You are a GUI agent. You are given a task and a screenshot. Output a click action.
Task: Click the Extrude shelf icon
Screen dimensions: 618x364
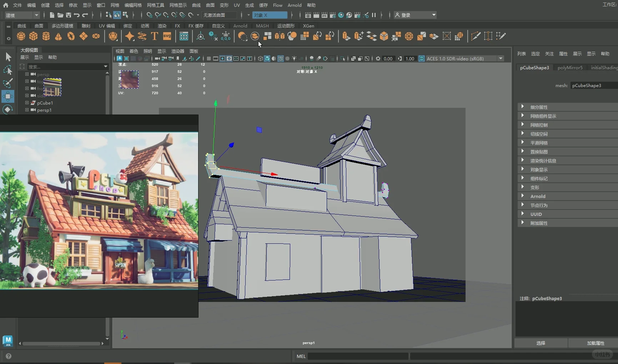click(346, 36)
